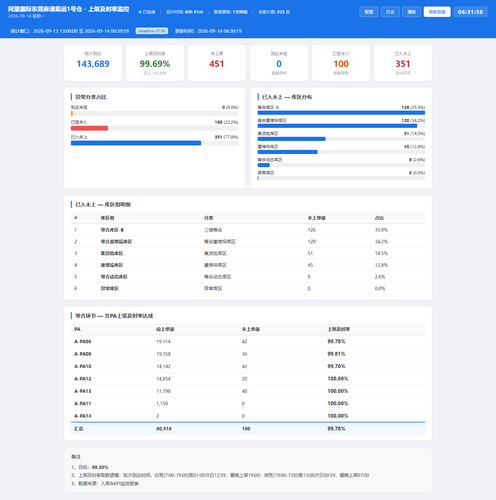The height and width of the screenshot is (500, 496).
Task: Select the '51 (14.5%)' bar label
Action: click(414, 134)
